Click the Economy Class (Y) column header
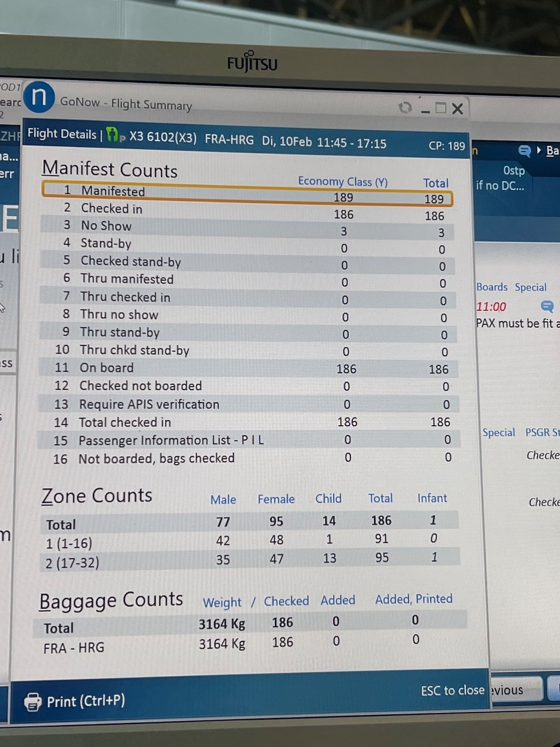 point(342,182)
